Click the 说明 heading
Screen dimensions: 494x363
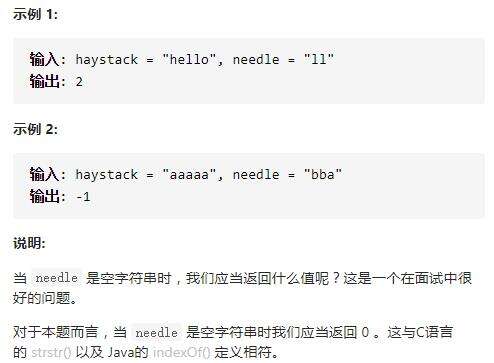[x=29, y=243]
